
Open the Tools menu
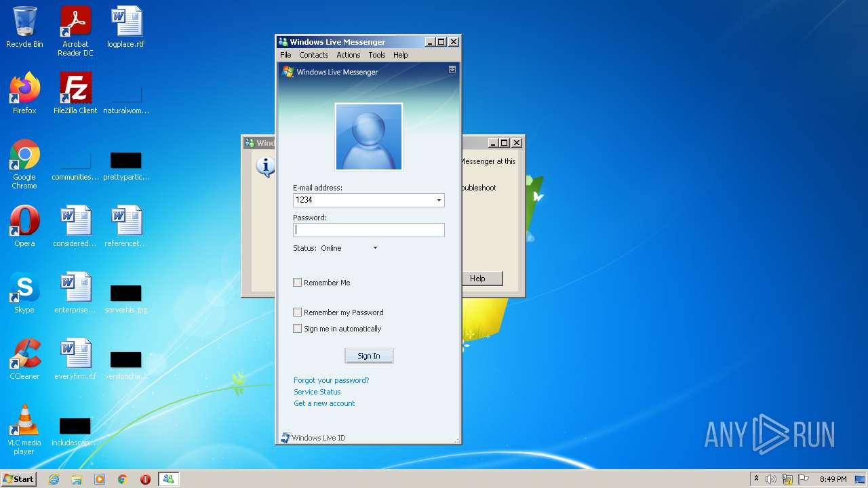click(377, 55)
